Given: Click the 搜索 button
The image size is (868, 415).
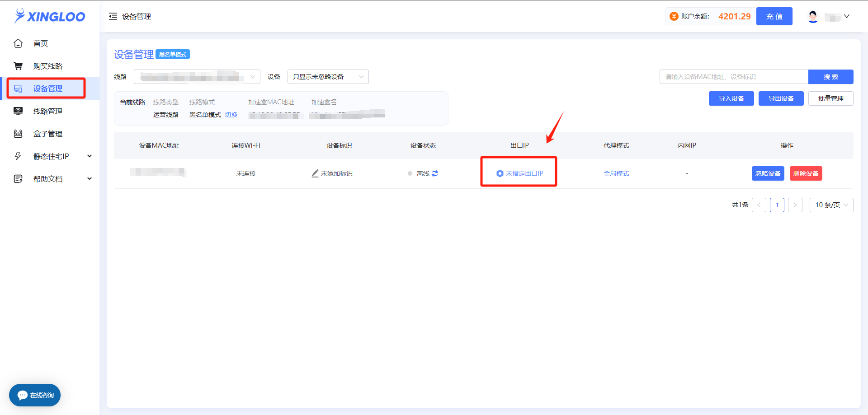Looking at the screenshot, I should click(831, 77).
